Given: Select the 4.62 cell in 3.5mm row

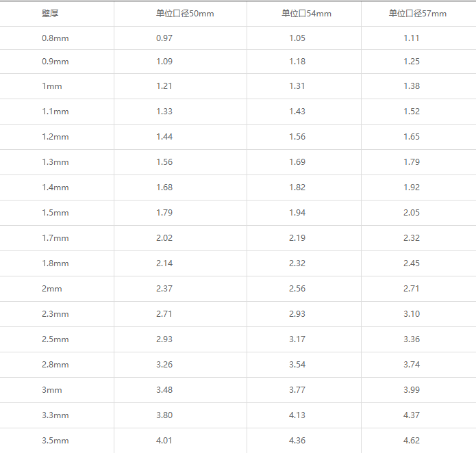Looking at the screenshot, I should (x=412, y=441).
